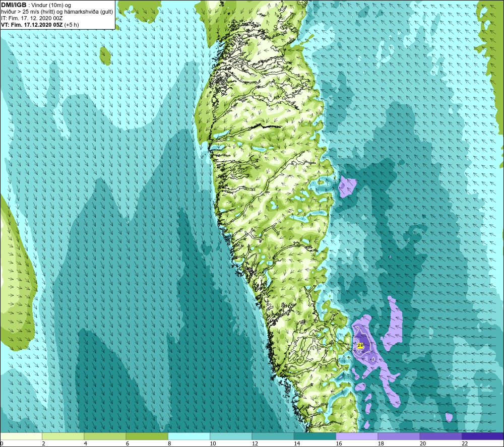
Task: Click the legend tick label 22
Action: click(x=465, y=443)
